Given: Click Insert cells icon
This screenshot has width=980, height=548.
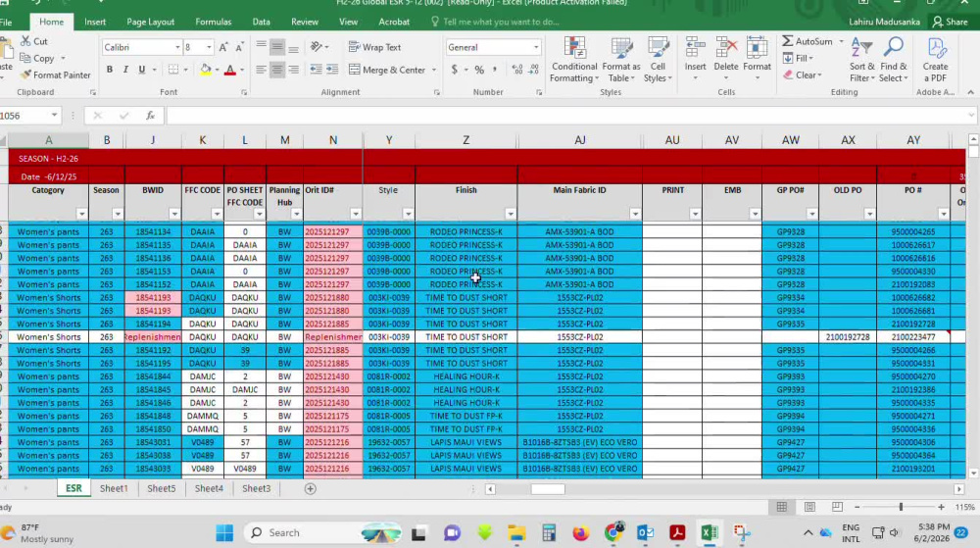Looking at the screenshot, I should (x=695, y=49).
